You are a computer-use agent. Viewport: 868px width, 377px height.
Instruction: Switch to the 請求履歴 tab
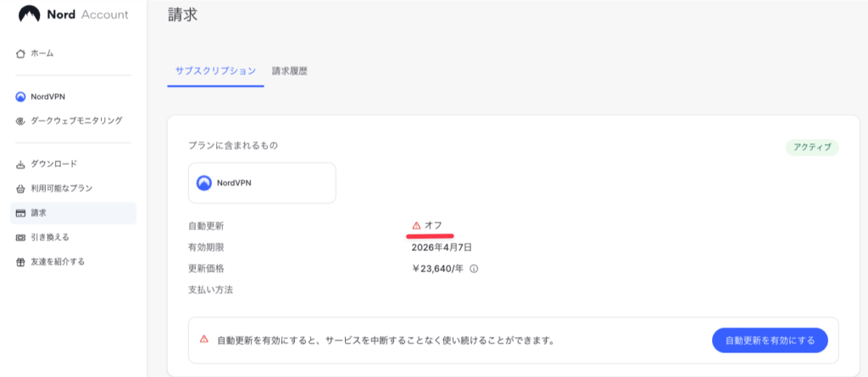click(x=290, y=71)
